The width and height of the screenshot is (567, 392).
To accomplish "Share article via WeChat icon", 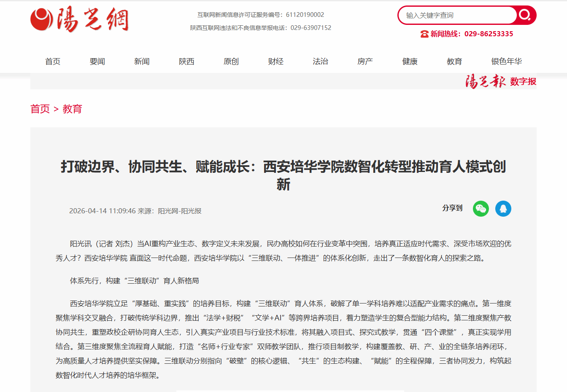I will [481, 209].
